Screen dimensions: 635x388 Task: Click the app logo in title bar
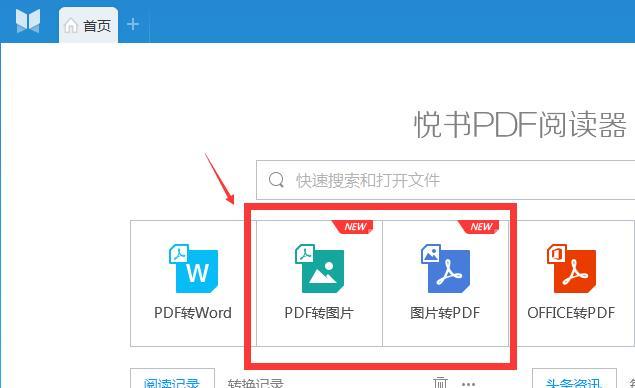click(x=28, y=21)
